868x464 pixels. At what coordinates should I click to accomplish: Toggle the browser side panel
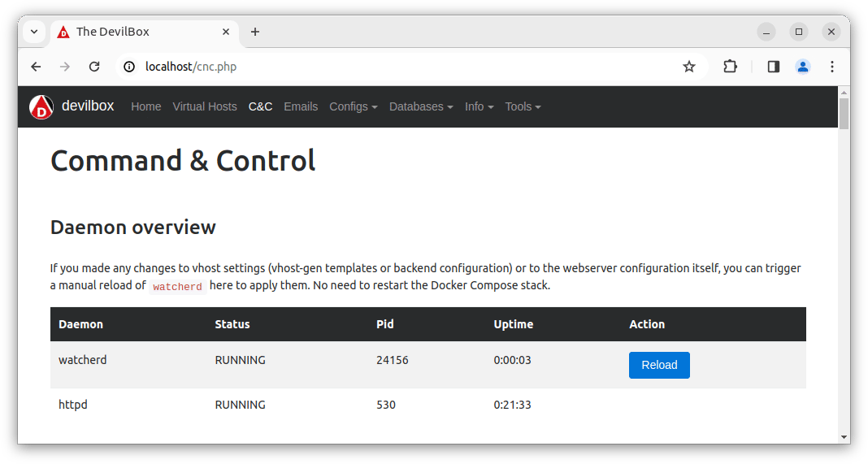click(x=773, y=67)
